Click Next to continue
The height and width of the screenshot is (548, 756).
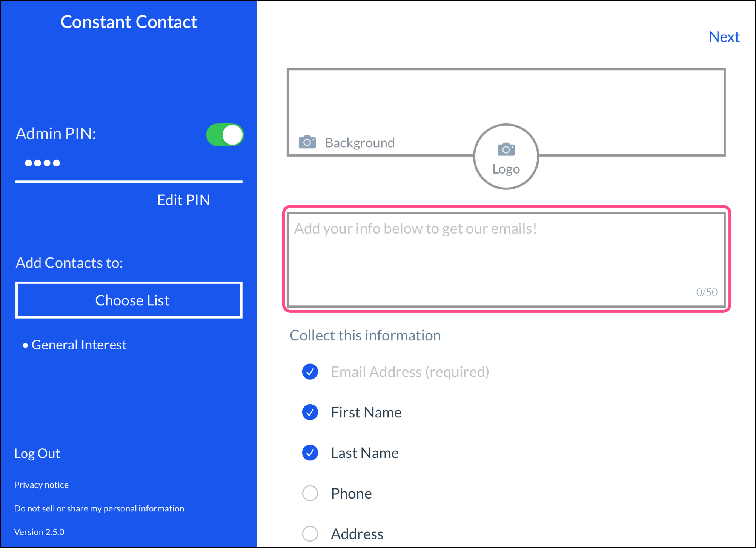click(724, 37)
